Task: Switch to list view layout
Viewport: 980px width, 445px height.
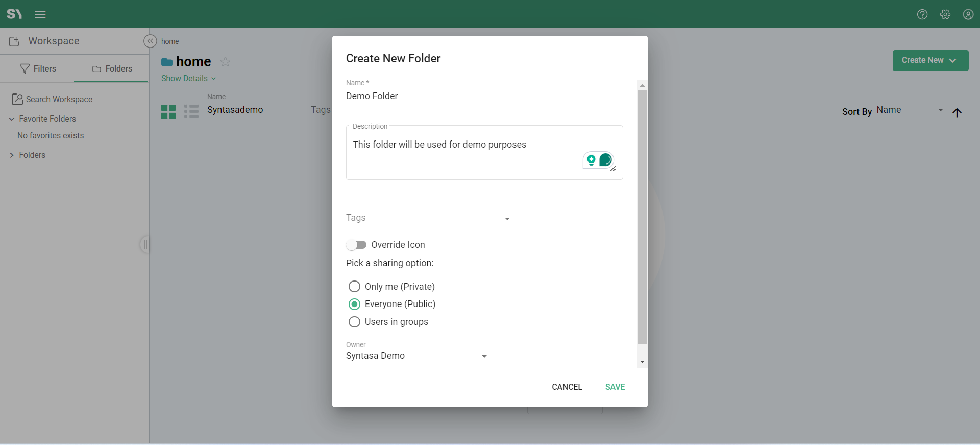Action: (191, 111)
